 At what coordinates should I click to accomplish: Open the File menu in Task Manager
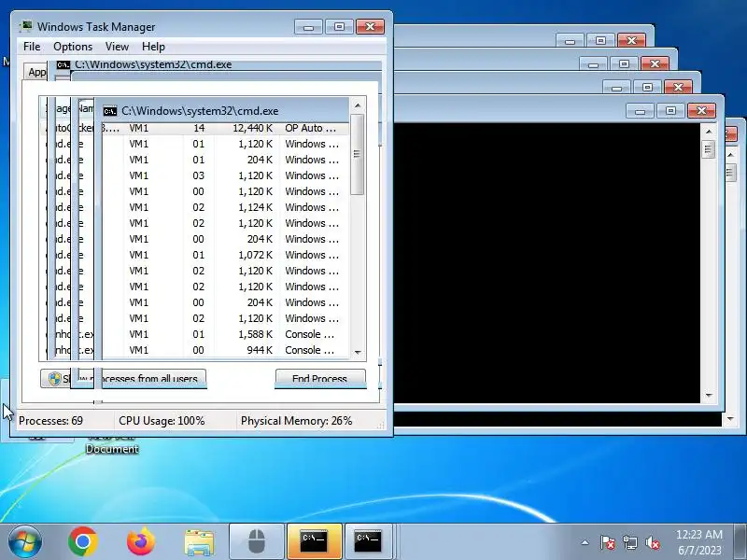(x=32, y=47)
